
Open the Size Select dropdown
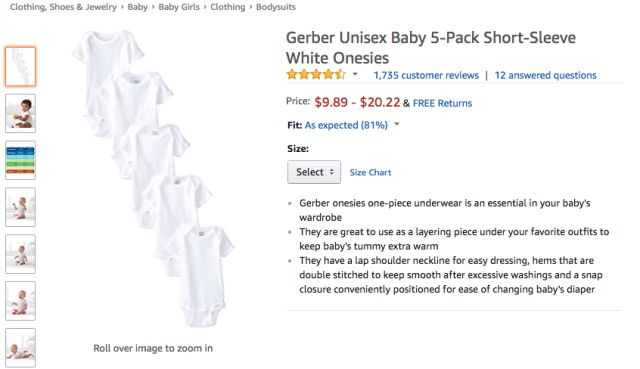coord(314,172)
